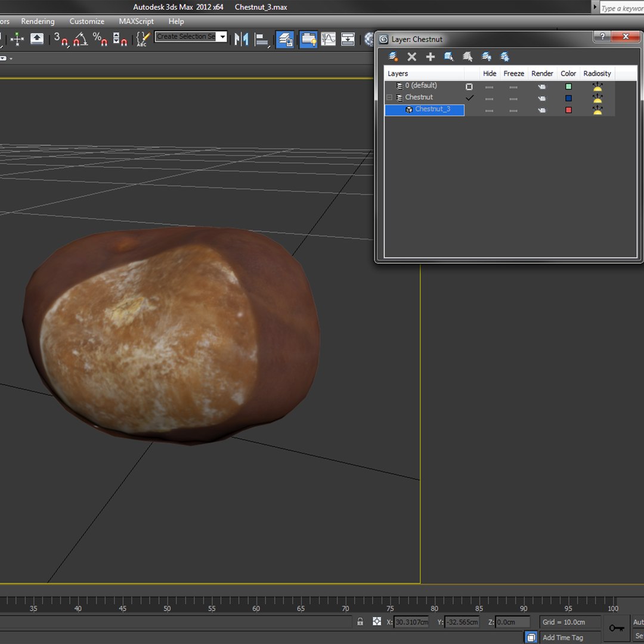Click the X coordinate field
Image resolution: width=644 pixels, height=644 pixels.
pos(411,622)
